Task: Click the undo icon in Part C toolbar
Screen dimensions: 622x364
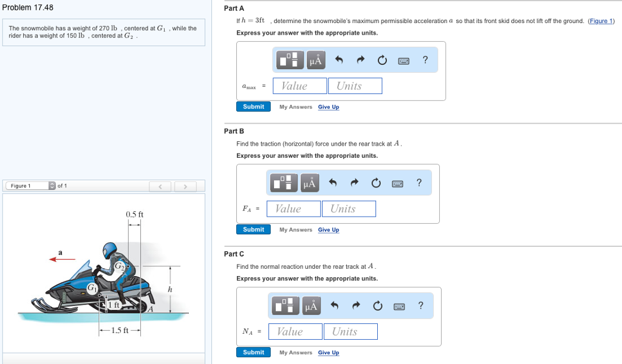Action: (334, 306)
